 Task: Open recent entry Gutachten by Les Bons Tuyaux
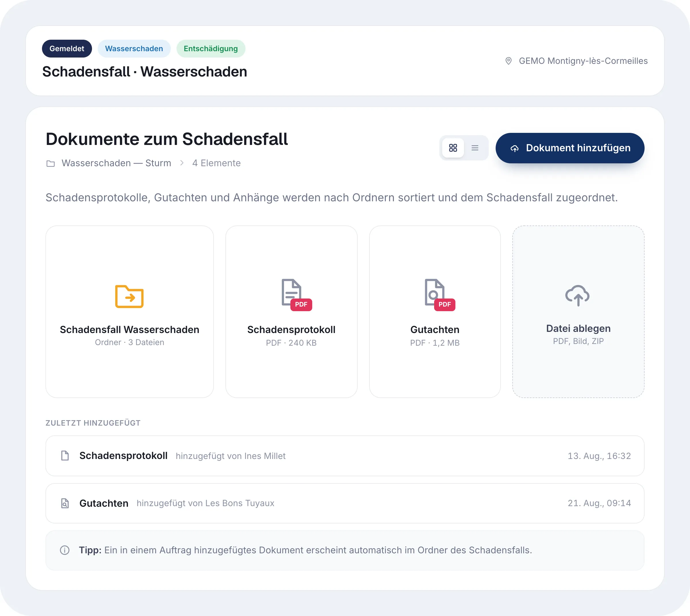(345, 503)
